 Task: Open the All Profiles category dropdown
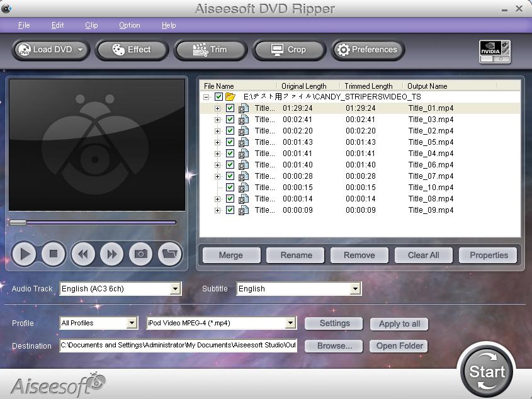click(132, 323)
